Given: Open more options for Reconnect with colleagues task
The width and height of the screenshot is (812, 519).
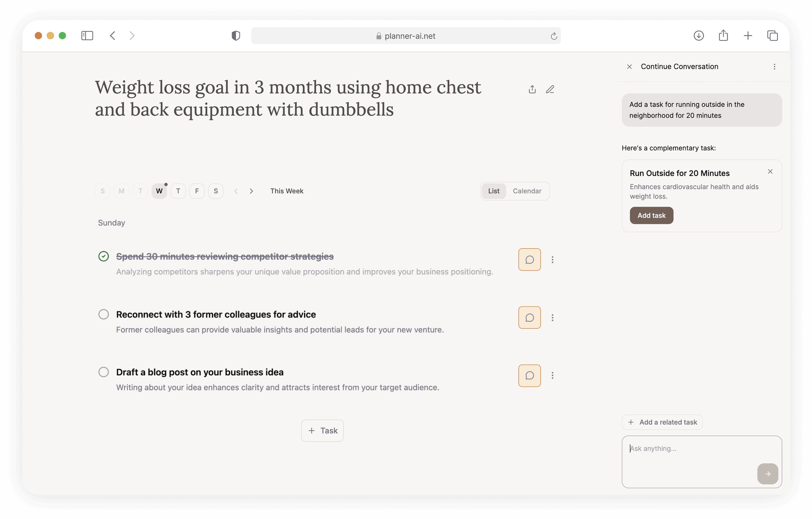Looking at the screenshot, I should point(552,317).
